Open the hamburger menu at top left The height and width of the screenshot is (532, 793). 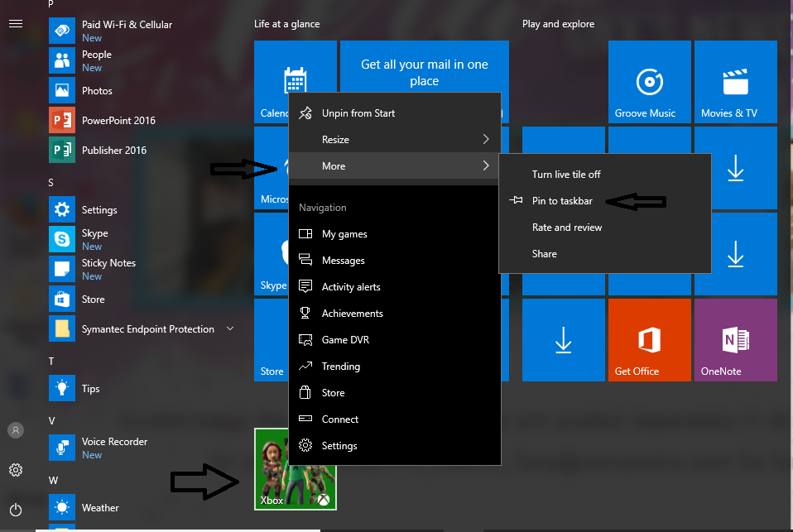(16, 24)
